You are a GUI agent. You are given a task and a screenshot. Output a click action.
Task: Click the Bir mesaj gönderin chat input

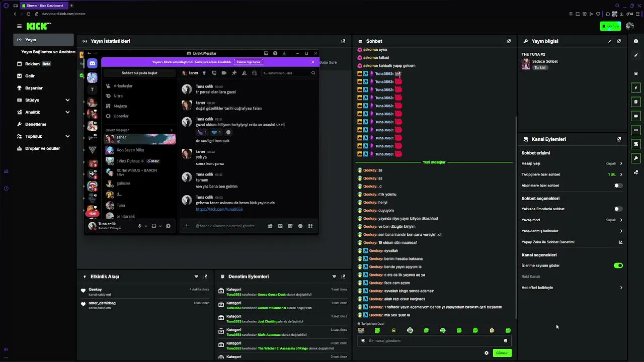tap(435, 341)
